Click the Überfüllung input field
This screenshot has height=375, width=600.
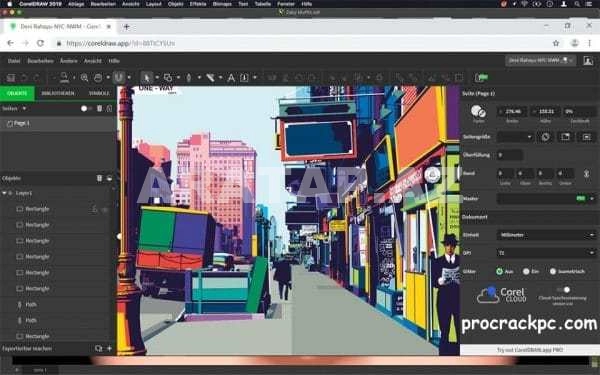[x=510, y=155]
